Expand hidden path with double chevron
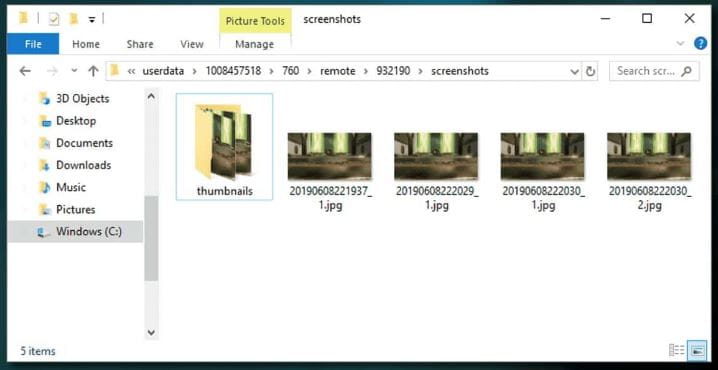Image resolution: width=718 pixels, height=370 pixels. [x=131, y=71]
